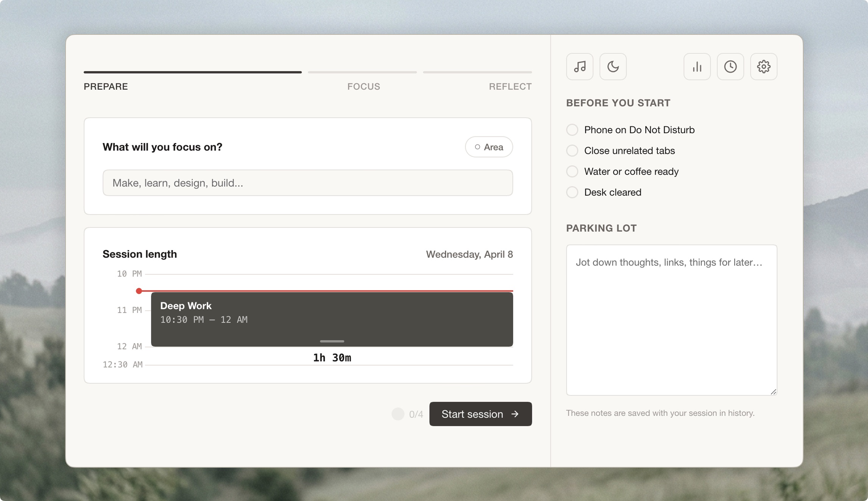Check Water or coffee ready
This screenshot has height=501, width=868.
click(572, 171)
